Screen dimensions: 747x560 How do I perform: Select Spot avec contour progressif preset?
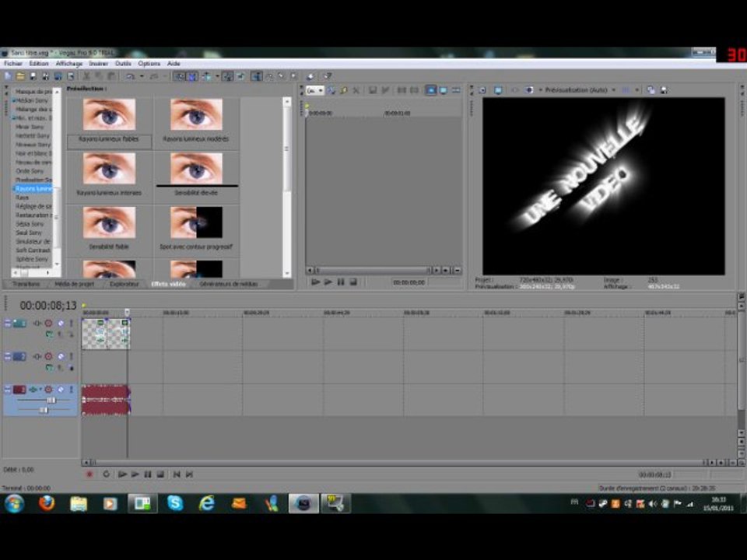tap(196, 229)
